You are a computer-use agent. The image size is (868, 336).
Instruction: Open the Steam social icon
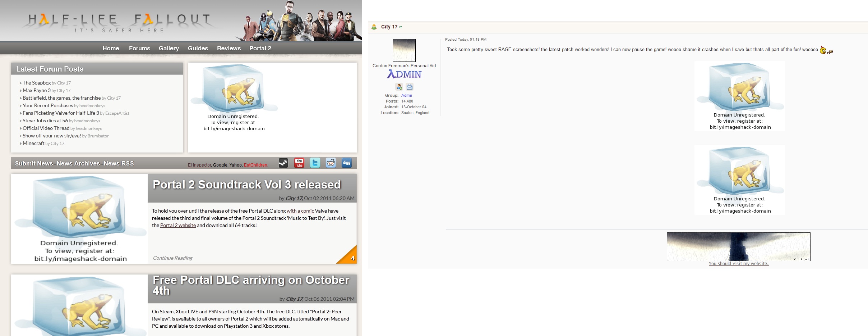(x=283, y=163)
